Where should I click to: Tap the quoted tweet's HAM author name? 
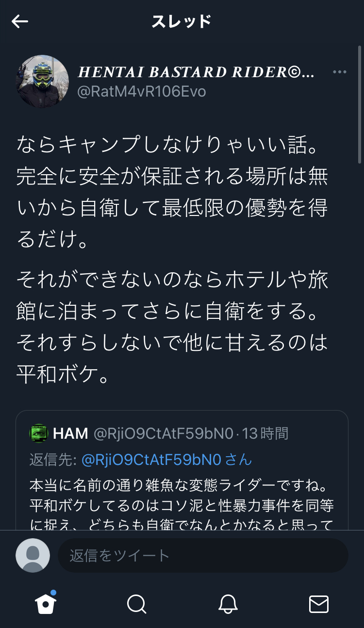pos(70,433)
